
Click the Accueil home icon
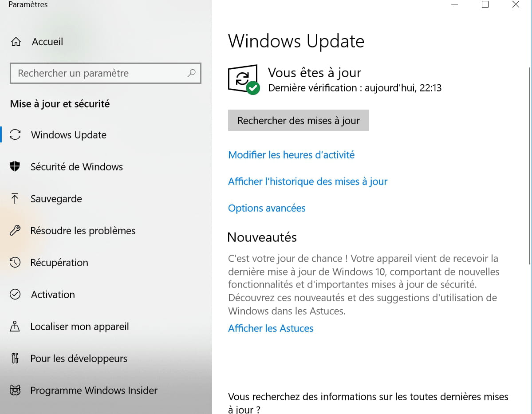point(16,42)
